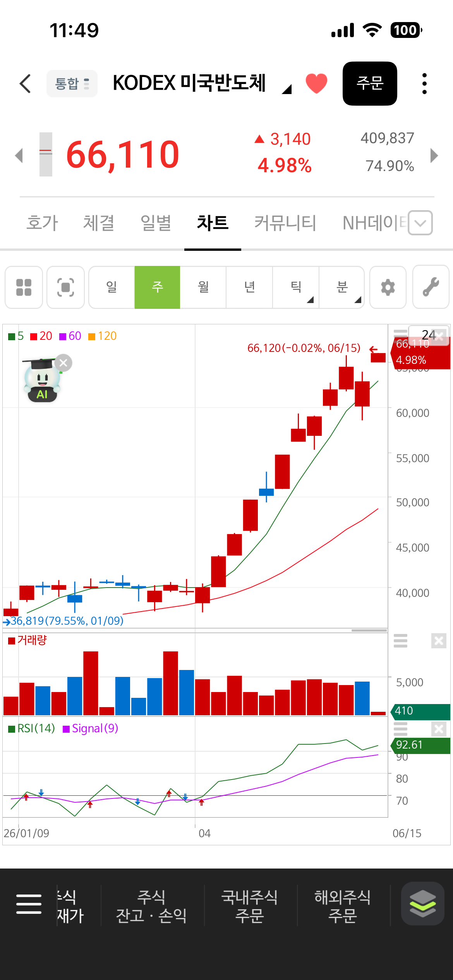453x980 pixels.
Task: Select the 년 yearly period
Action: click(249, 287)
